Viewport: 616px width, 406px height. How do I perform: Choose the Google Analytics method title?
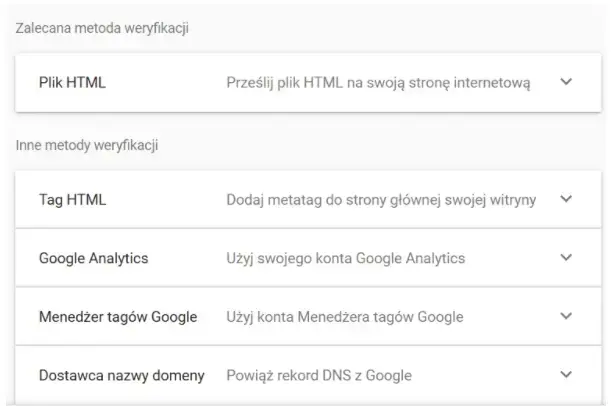93,259
